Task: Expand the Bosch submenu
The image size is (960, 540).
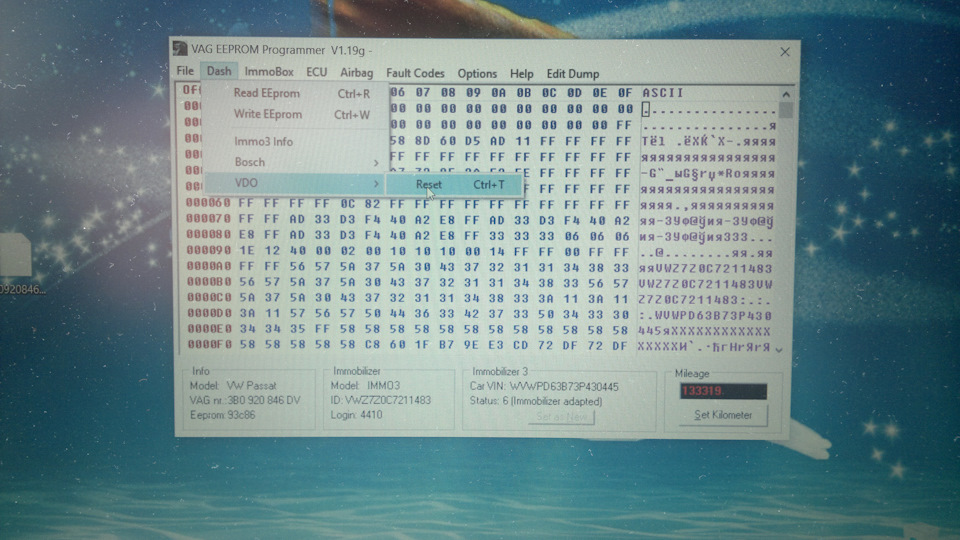Action: pyautogui.click(x=296, y=162)
